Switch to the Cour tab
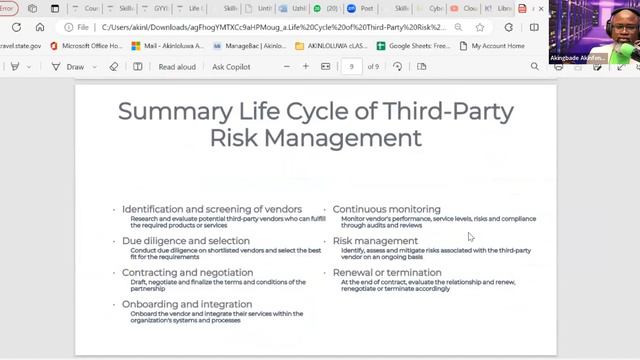Image resolution: width=640 pixels, height=360 pixels. (x=86, y=8)
